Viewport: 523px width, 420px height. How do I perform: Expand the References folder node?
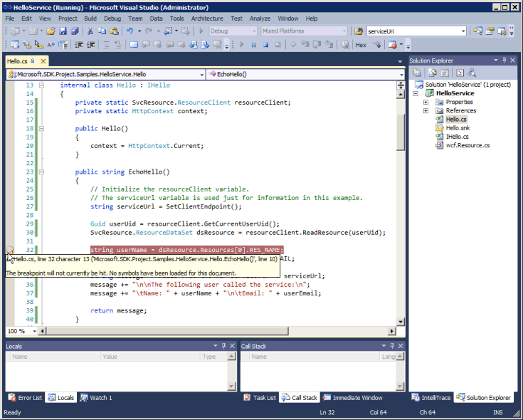coord(426,111)
